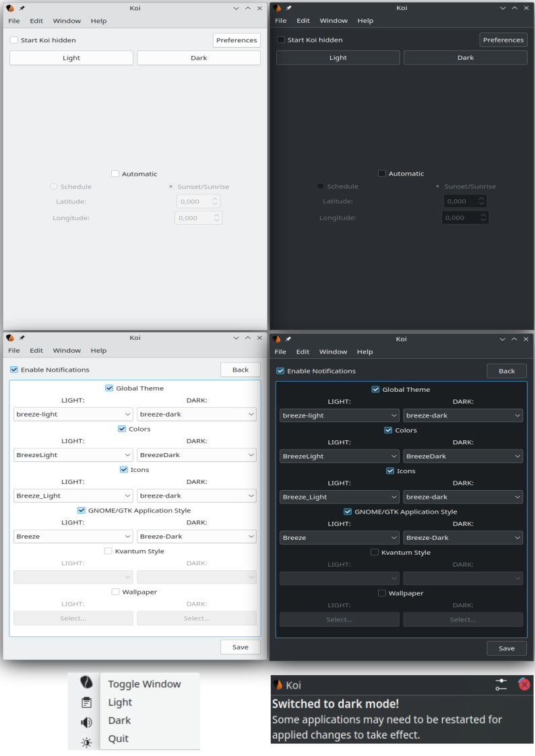Click the speaker volume icon in the tray strip

pyautogui.click(x=86, y=722)
